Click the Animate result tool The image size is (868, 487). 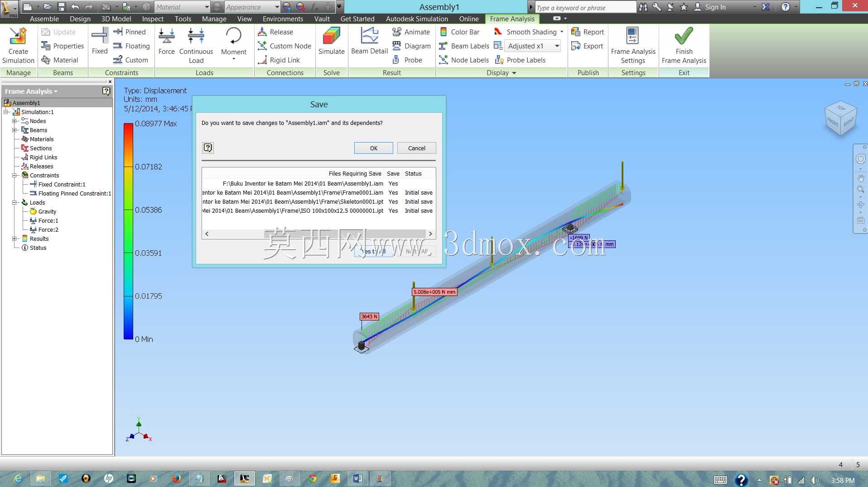[411, 32]
